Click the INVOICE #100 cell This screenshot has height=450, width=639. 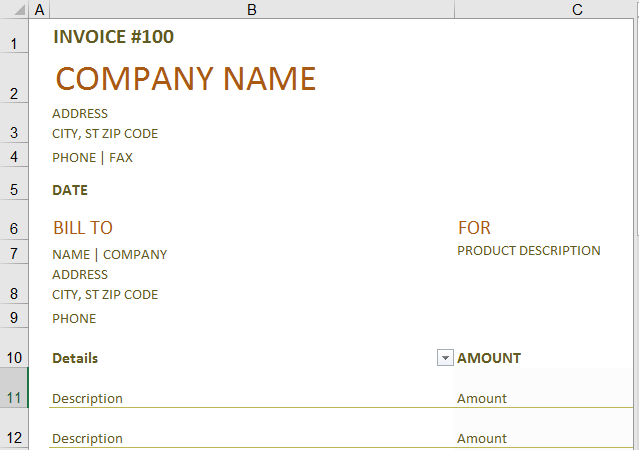coord(113,37)
